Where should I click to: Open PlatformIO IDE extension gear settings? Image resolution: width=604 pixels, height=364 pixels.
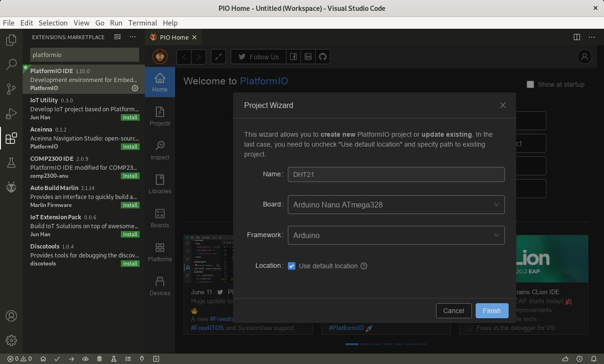(135, 88)
